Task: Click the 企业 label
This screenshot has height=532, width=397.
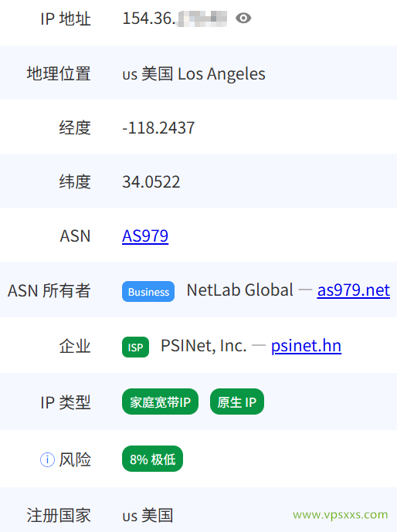Action: (75, 347)
